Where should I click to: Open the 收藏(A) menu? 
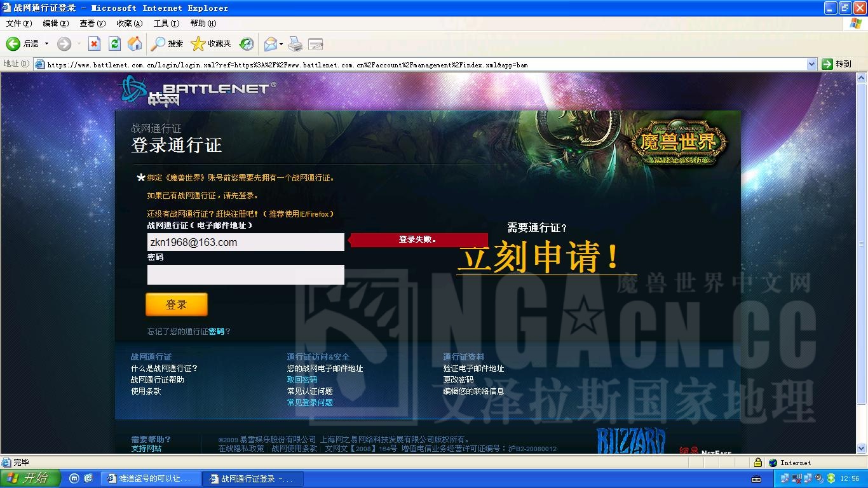pyautogui.click(x=130, y=24)
